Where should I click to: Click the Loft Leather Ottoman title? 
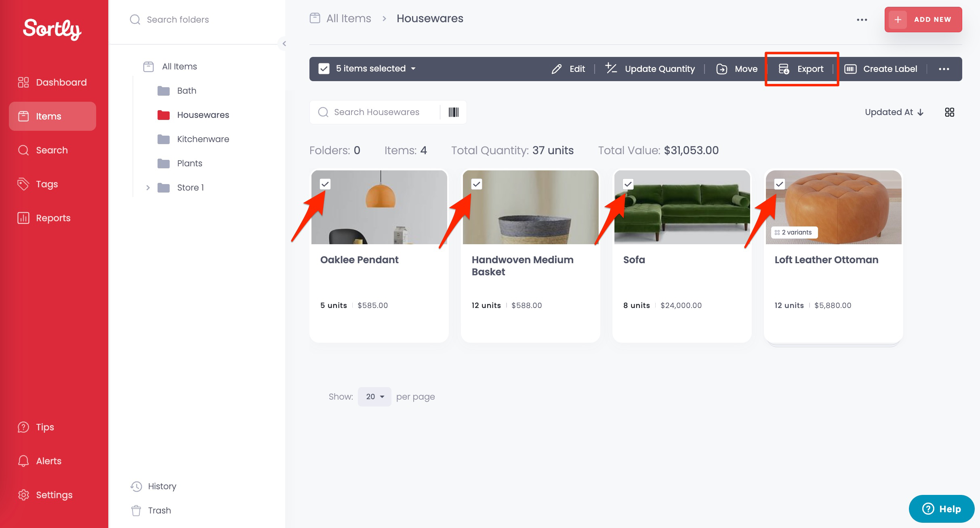pyautogui.click(x=826, y=260)
